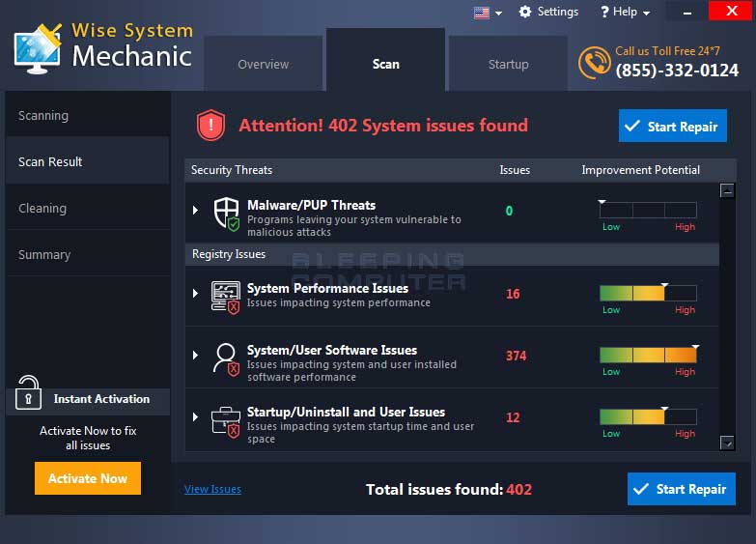Minimize the Wise System Mechanic window

[687, 12]
